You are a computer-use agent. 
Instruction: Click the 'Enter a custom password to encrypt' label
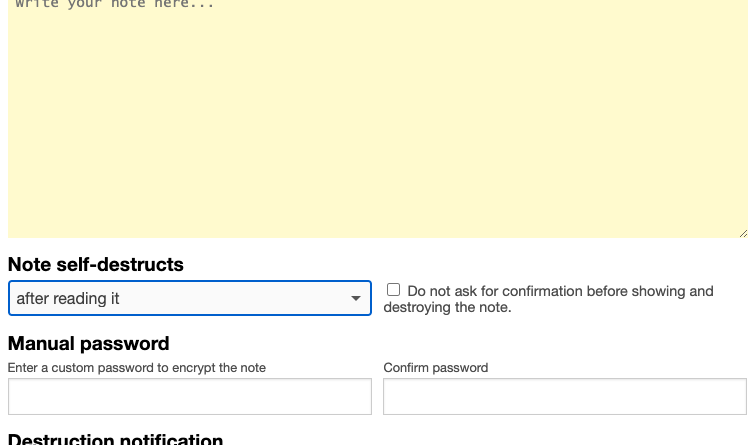tap(137, 368)
